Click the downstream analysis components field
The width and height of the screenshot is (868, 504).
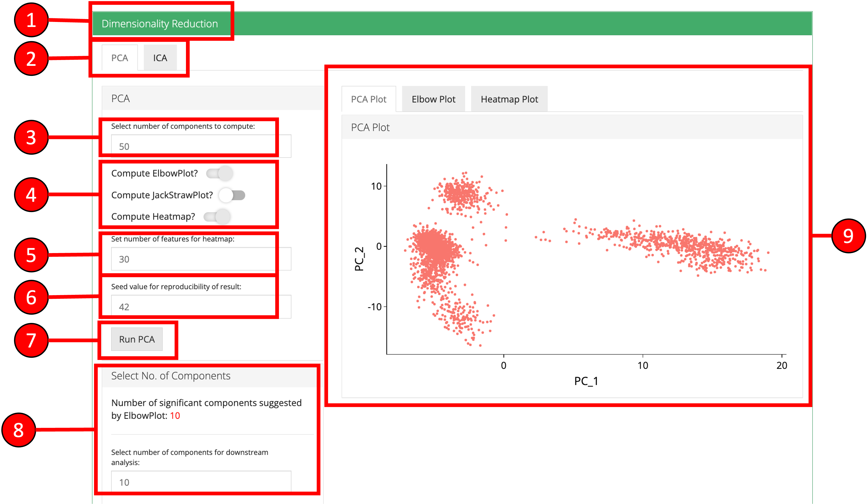(x=201, y=482)
